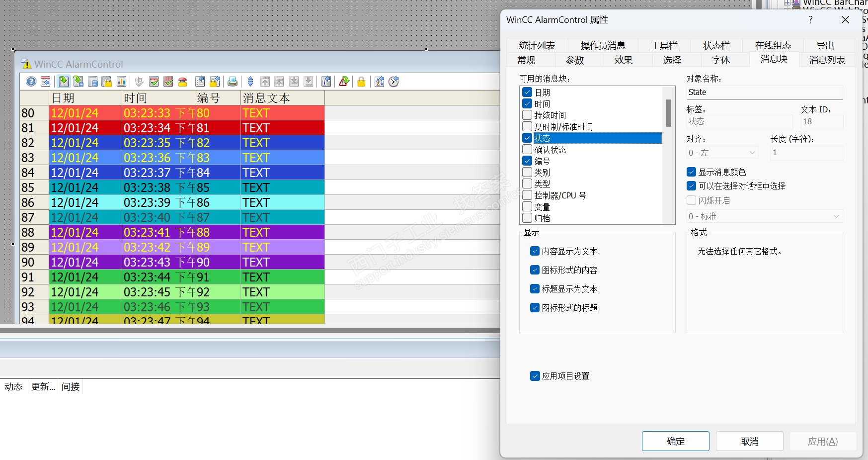
Task: Click the loop in alarm icon
Action: 344,82
